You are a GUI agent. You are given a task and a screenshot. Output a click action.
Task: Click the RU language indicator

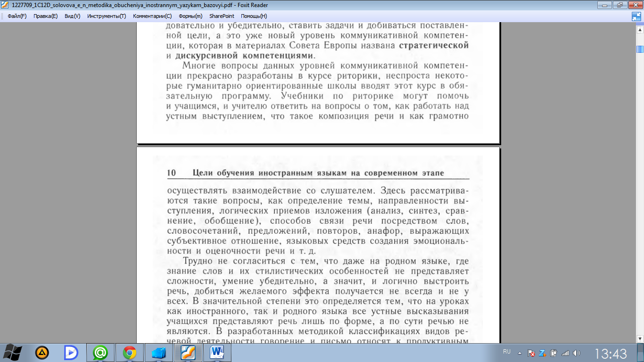[507, 352]
